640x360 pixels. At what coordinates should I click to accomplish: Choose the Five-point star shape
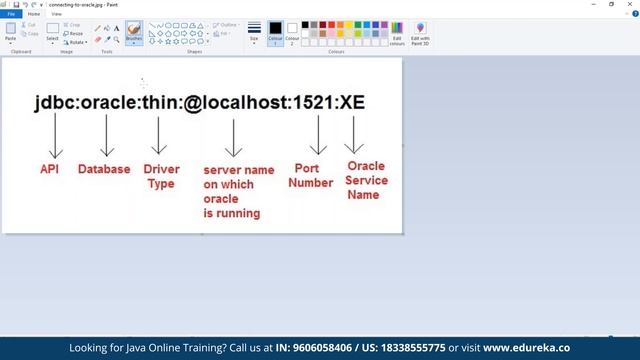pyautogui.click(x=168, y=41)
